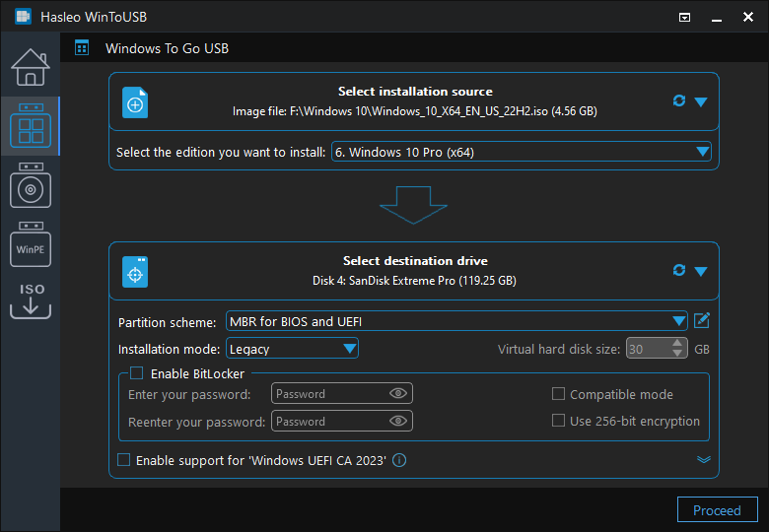Click the edit partition layout icon
769x532 pixels.
(x=702, y=321)
